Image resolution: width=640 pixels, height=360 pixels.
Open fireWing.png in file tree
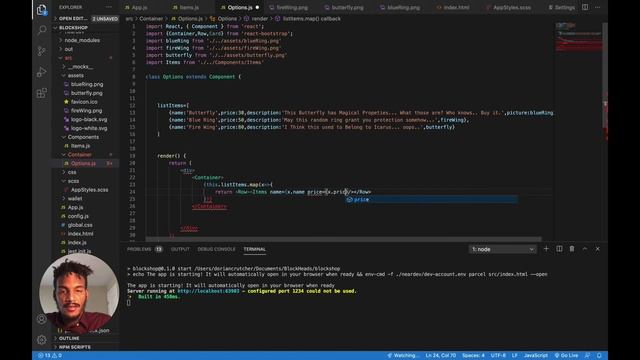click(x=86, y=111)
